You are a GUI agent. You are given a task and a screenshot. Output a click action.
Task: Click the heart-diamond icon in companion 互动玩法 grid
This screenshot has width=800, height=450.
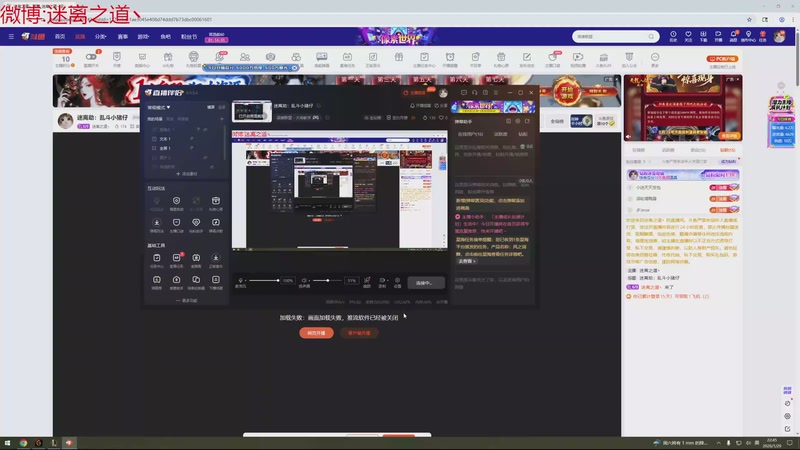pos(196,224)
